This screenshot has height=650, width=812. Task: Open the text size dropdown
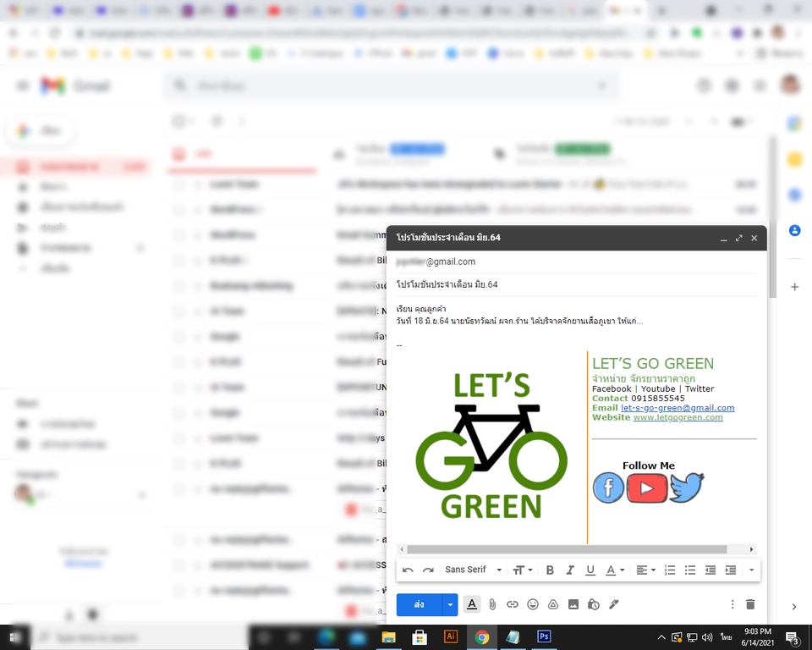click(x=522, y=570)
